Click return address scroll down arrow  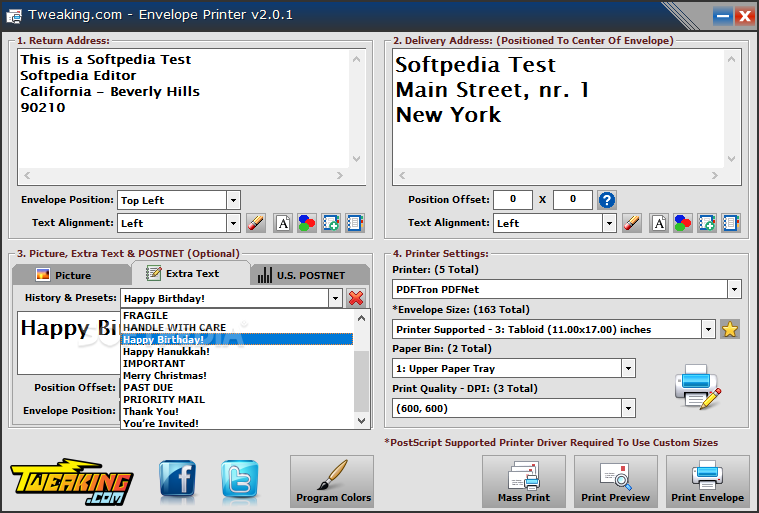(357, 159)
